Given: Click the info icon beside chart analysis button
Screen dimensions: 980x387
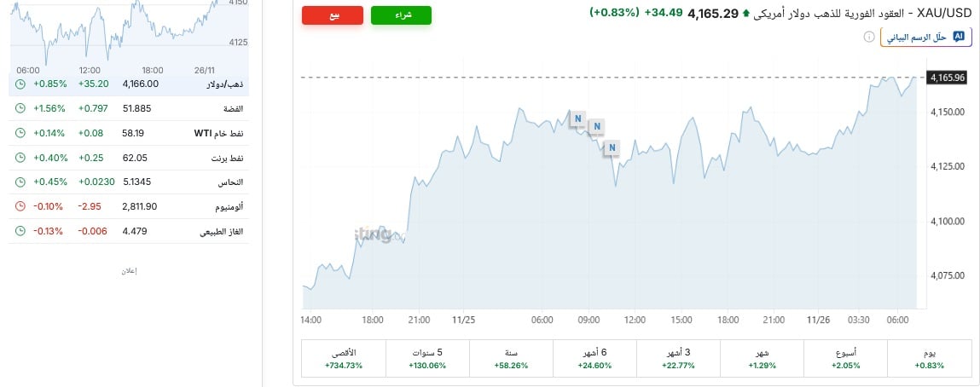Looking at the screenshot, I should pos(868,38).
